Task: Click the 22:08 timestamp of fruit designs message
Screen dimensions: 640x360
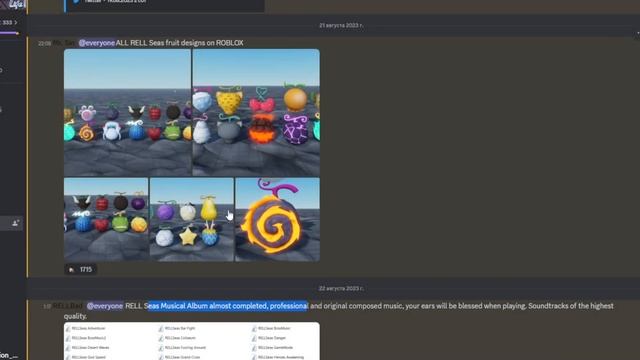Action: point(44,43)
